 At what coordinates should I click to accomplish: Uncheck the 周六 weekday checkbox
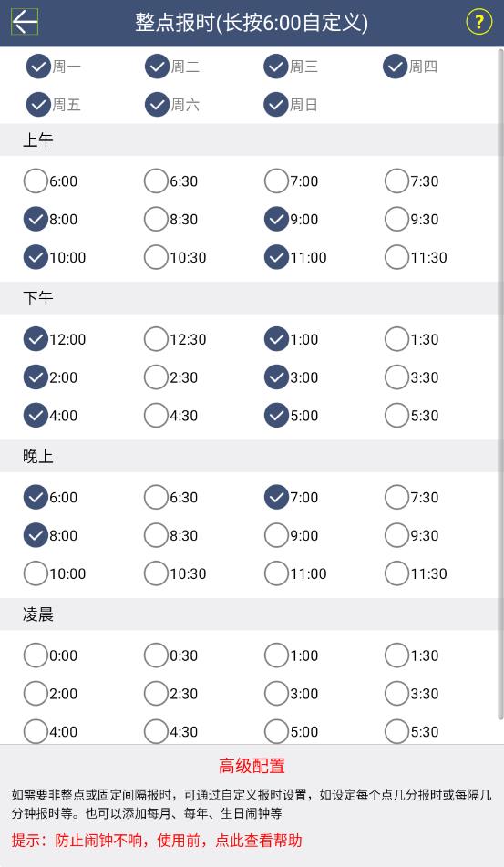(x=172, y=105)
